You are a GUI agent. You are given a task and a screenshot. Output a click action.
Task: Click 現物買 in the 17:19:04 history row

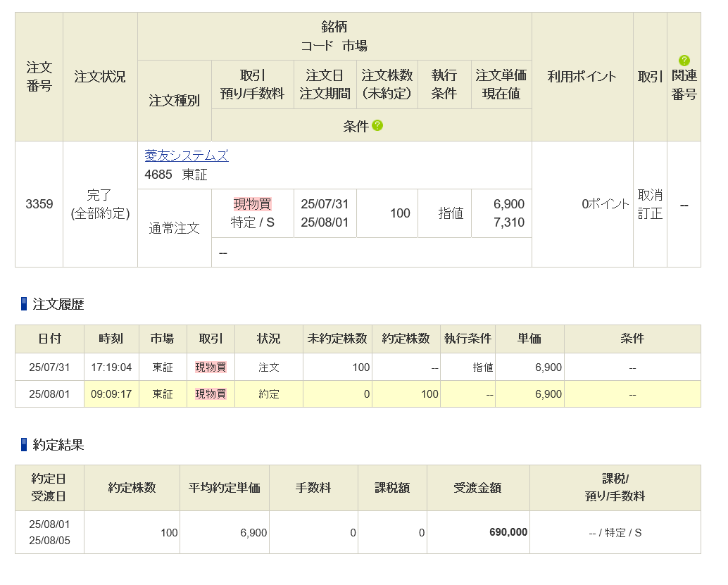(211, 367)
